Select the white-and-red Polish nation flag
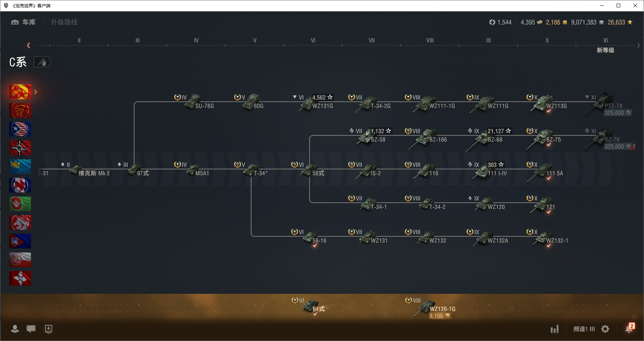The width and height of the screenshot is (644, 341). click(x=20, y=260)
